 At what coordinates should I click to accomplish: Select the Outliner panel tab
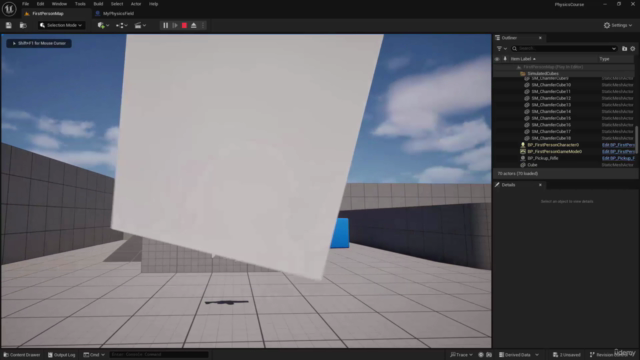click(509, 38)
